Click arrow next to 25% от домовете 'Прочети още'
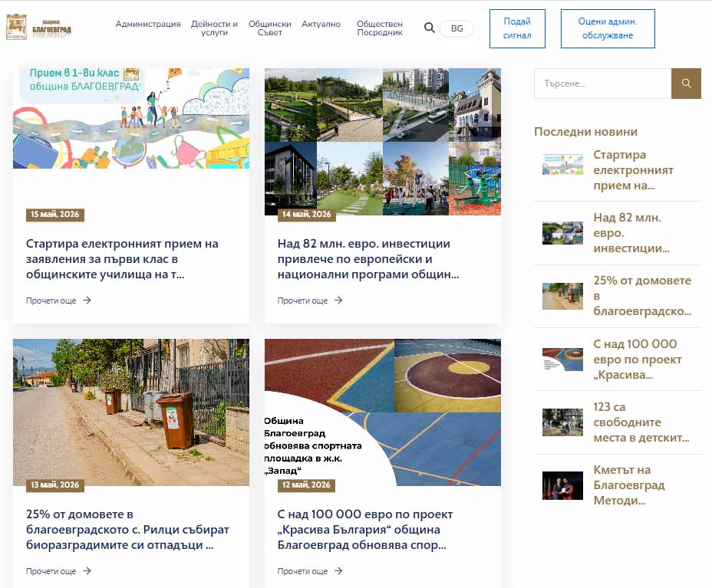 point(87,571)
